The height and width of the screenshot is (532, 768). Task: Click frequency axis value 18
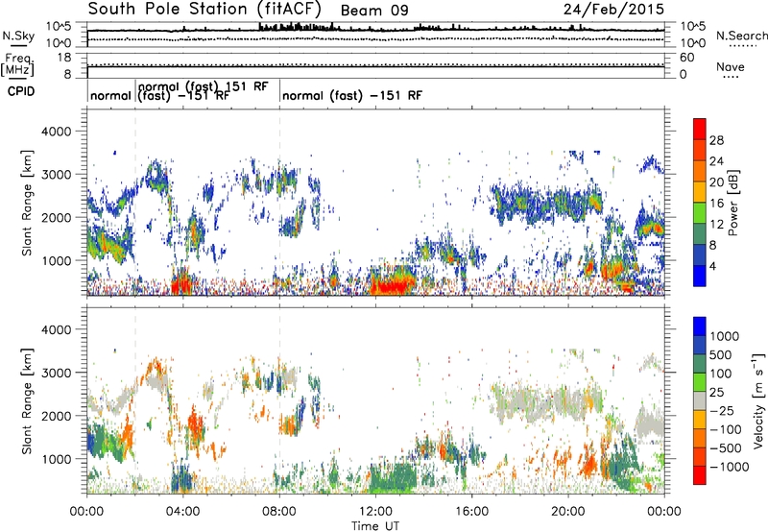tap(64, 58)
